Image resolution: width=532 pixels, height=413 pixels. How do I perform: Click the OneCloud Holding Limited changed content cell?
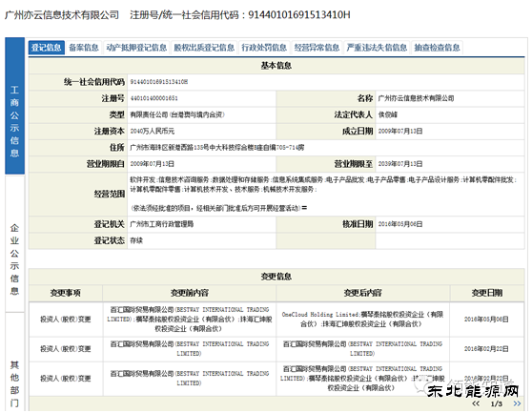[x=362, y=320]
